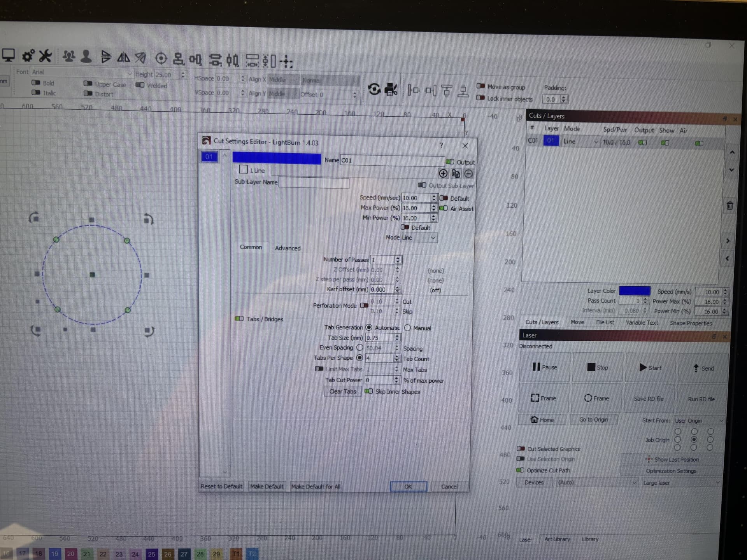
Task: Start the laser job
Action: pos(651,368)
